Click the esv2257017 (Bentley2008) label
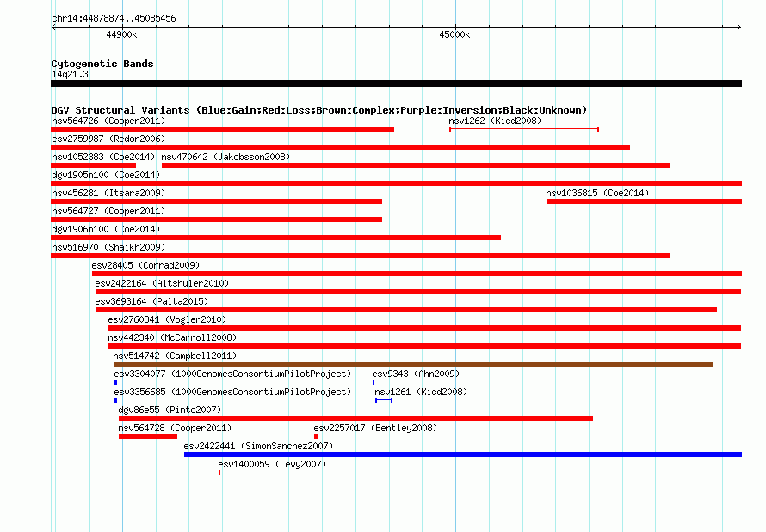The image size is (766, 532). coord(375,428)
